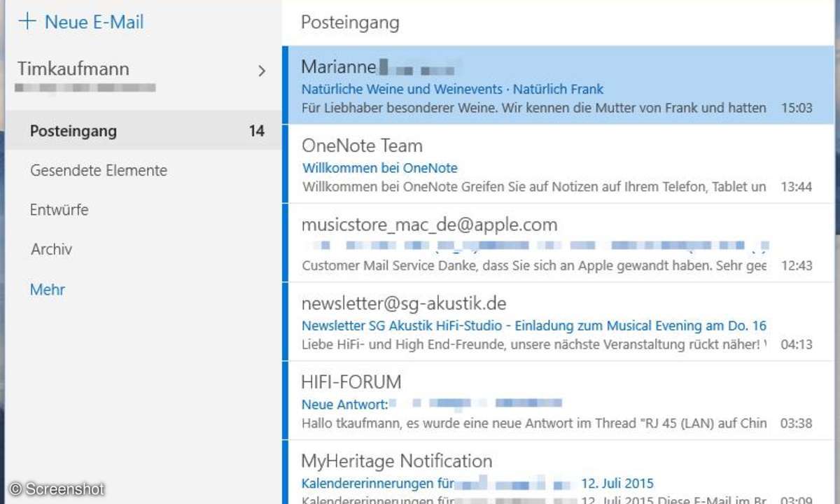
Task: Open email from newsletter@sg-akustik.de
Action: pyautogui.click(x=404, y=304)
